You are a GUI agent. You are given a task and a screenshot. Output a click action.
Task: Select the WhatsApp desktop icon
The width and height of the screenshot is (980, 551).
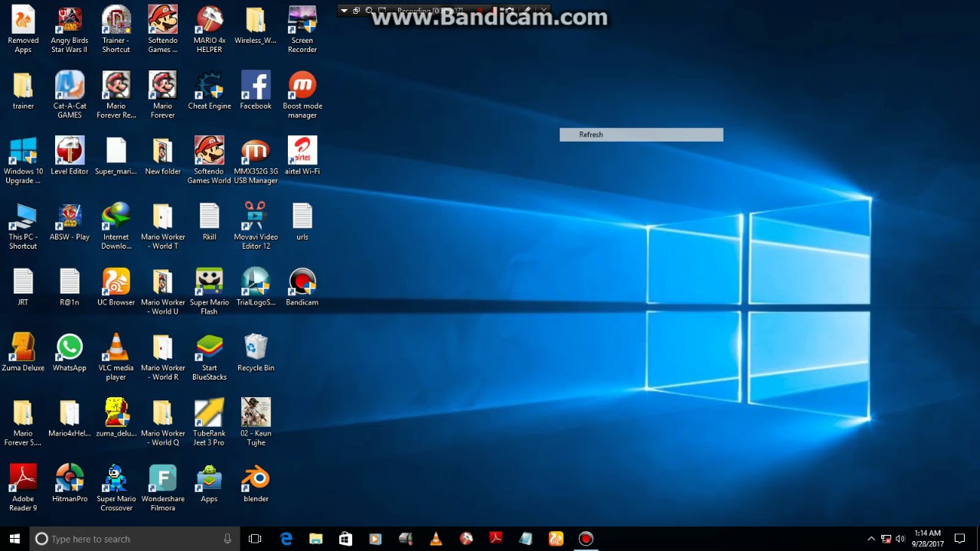70,354
